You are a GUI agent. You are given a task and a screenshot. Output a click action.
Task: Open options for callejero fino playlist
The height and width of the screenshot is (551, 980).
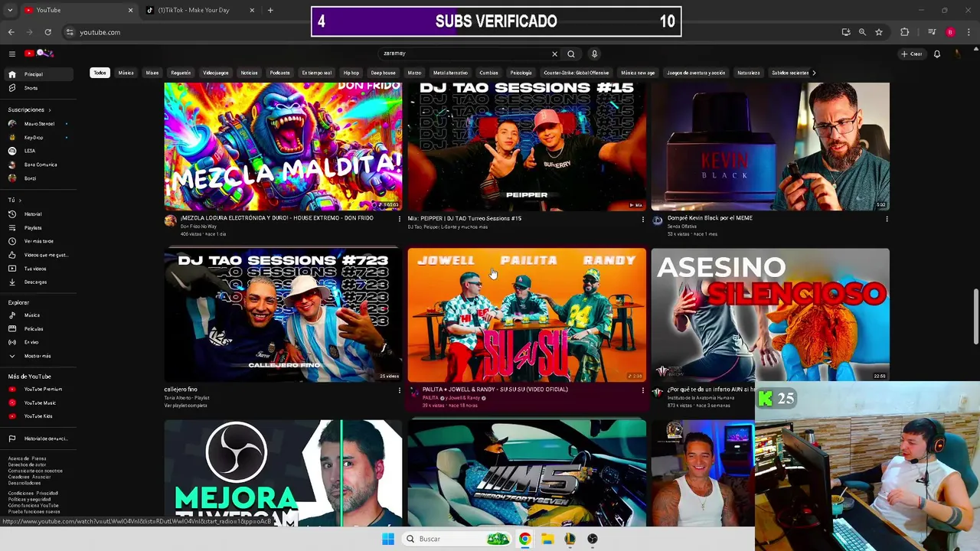click(x=399, y=390)
